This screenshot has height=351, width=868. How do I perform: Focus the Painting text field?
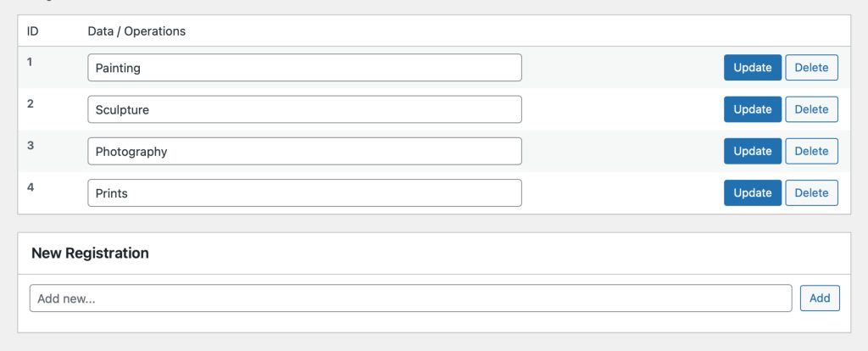click(x=304, y=68)
